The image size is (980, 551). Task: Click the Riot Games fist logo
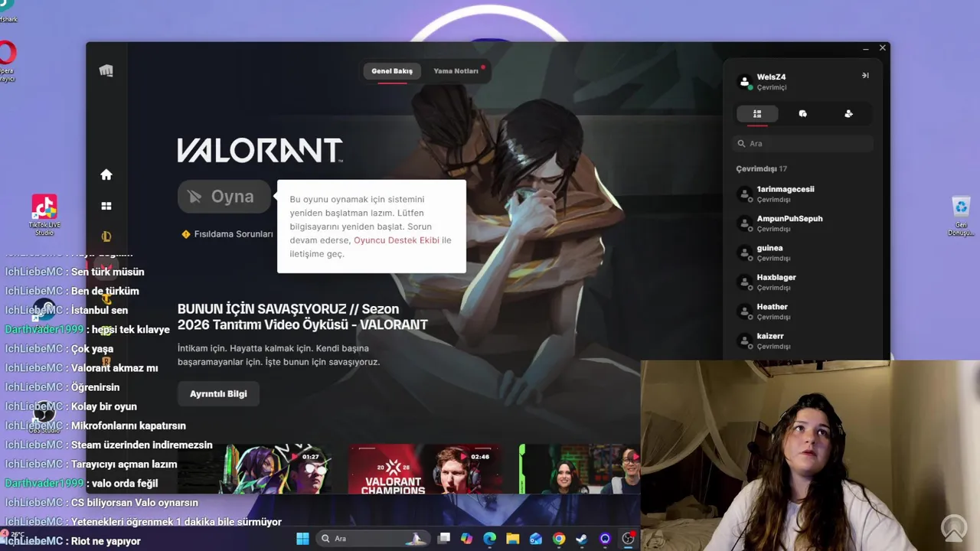pos(106,70)
